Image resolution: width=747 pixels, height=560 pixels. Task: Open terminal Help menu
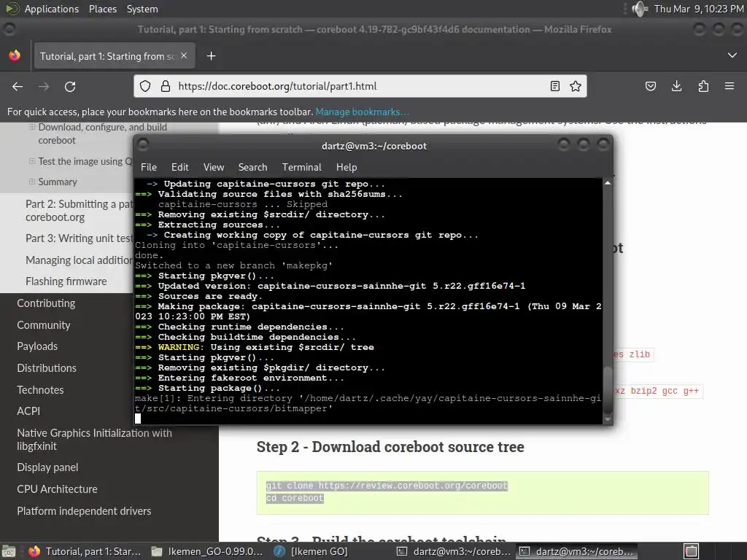(x=347, y=167)
